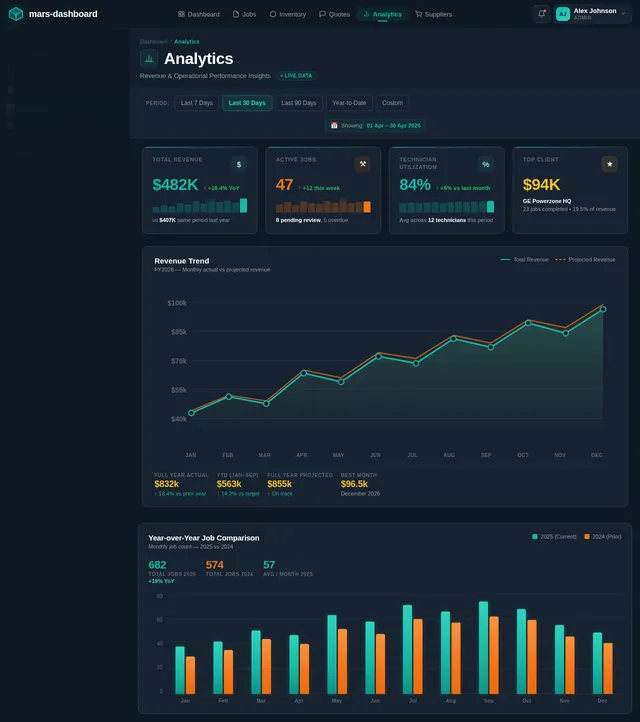640x722 pixels.
Task: Select the Last 90 Days period
Action: (299, 103)
